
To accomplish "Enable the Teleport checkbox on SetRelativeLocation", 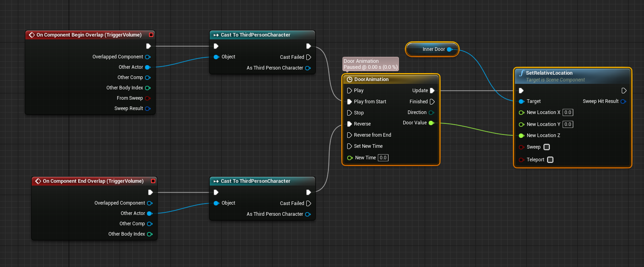I will (x=550, y=160).
